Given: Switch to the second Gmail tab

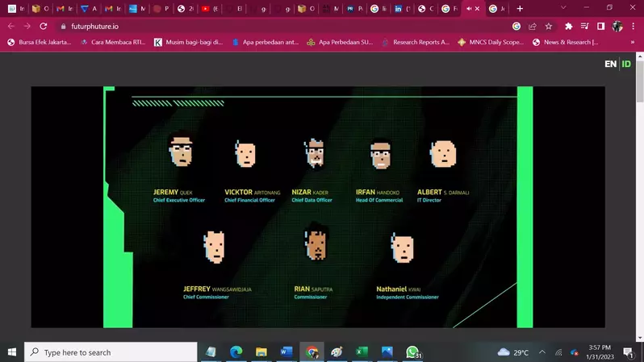Looking at the screenshot, I should pyautogui.click(x=113, y=9).
